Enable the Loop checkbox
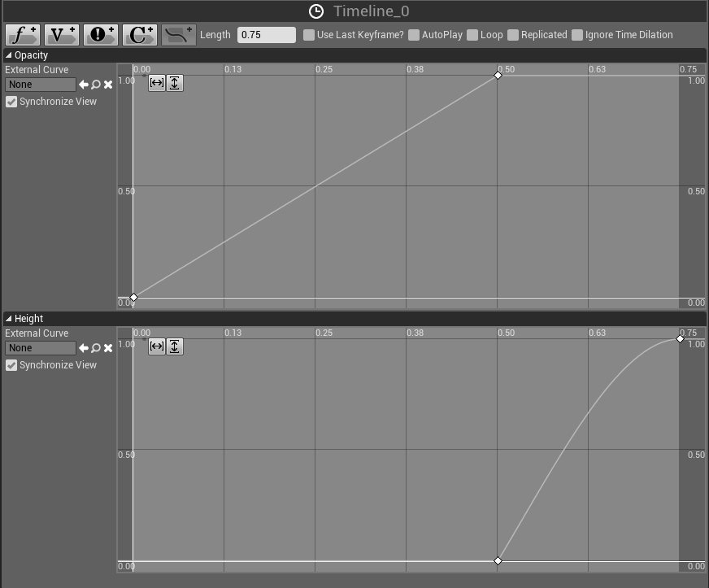The height and width of the screenshot is (588, 709). click(472, 35)
